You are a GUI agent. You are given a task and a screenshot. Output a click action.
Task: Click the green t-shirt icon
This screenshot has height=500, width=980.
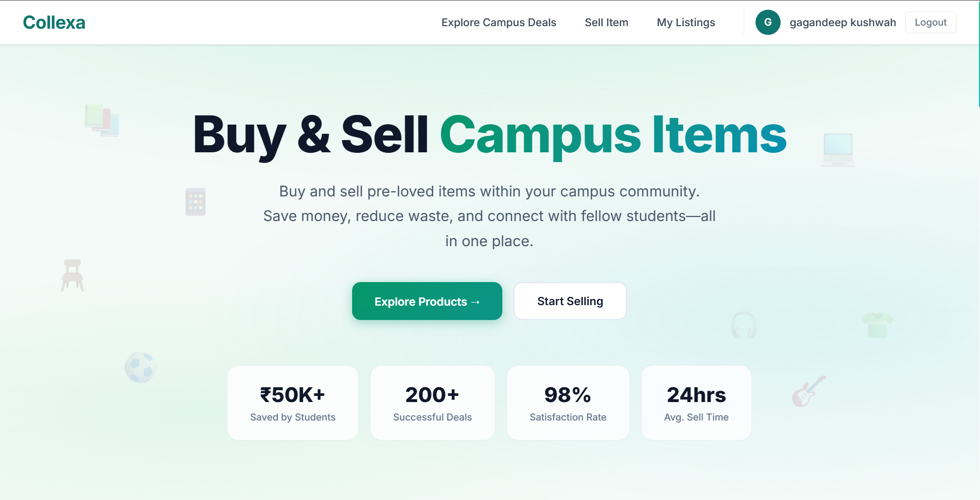click(877, 325)
